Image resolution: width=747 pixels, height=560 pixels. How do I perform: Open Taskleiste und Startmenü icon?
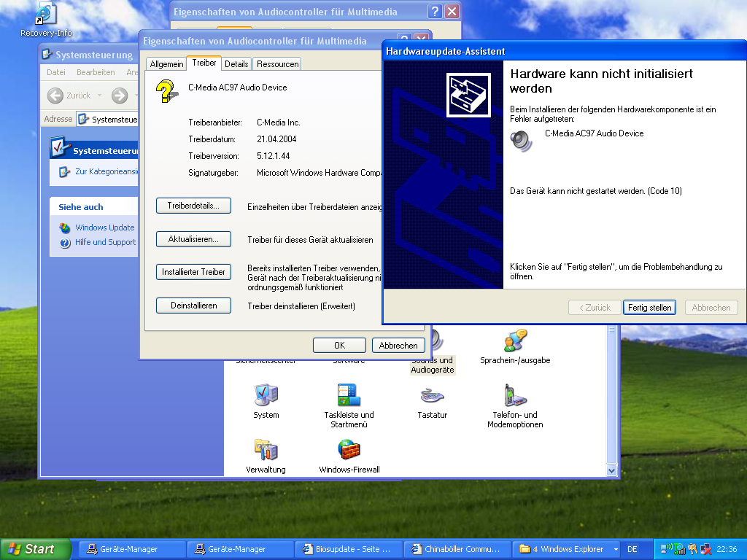[349, 396]
